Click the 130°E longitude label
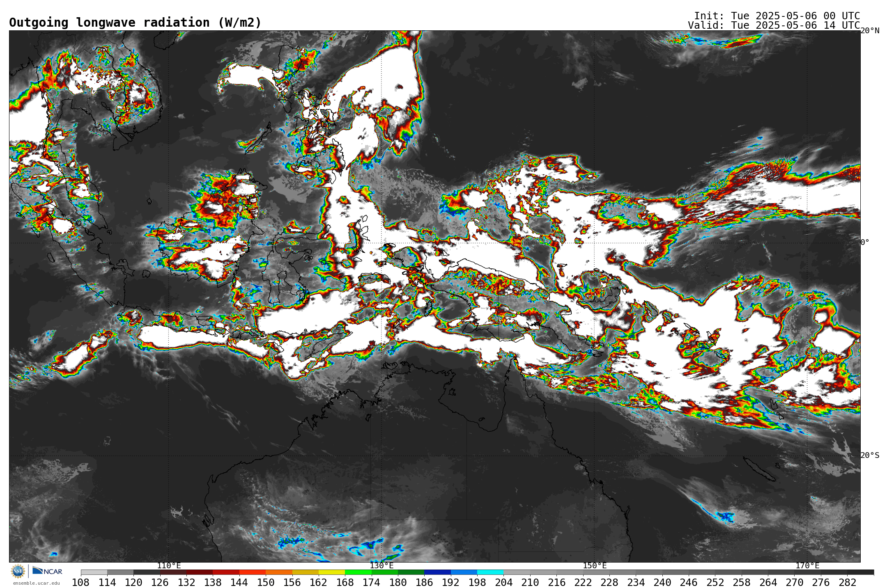Screen dimensions: 887x588 tap(381, 565)
